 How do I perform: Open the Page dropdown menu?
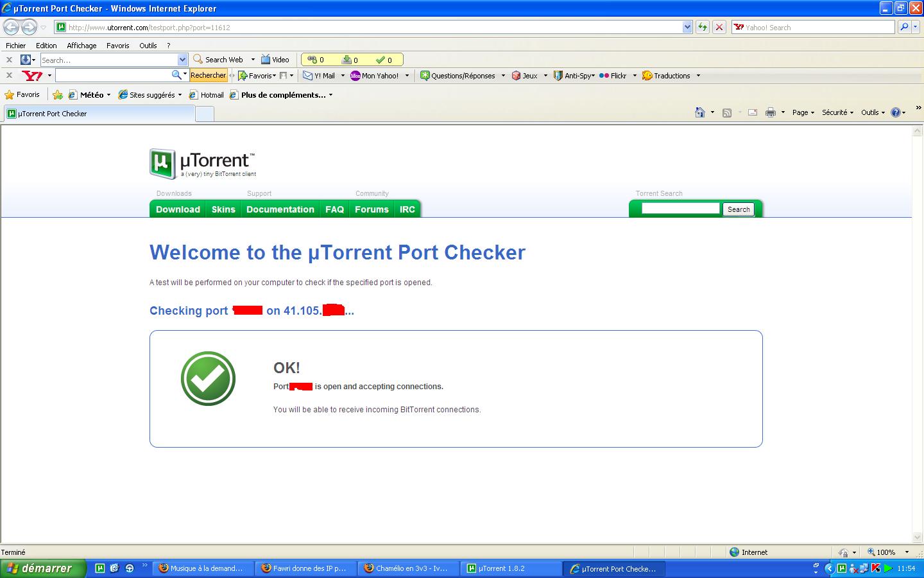[x=803, y=112]
